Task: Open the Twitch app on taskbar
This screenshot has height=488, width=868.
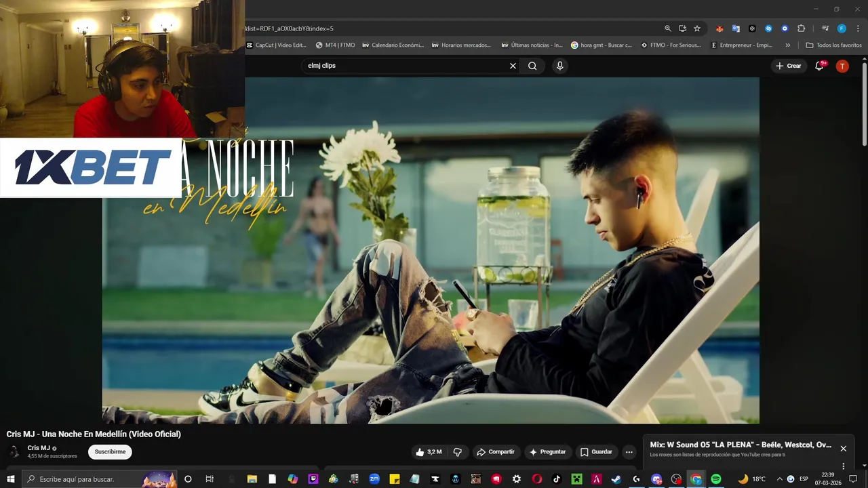Action: (313, 479)
